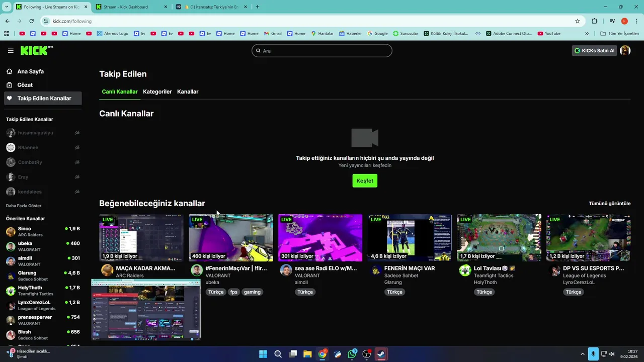Screen dimensions: 644x362
Task: Open the DP VS SU ESPORTS stream thumbnail
Action: click(589, 238)
